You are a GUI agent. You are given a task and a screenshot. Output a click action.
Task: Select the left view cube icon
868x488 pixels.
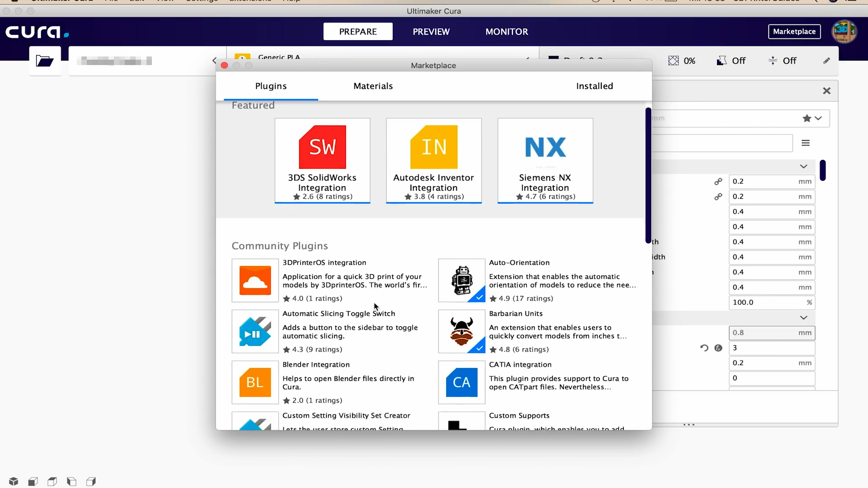coord(72,481)
